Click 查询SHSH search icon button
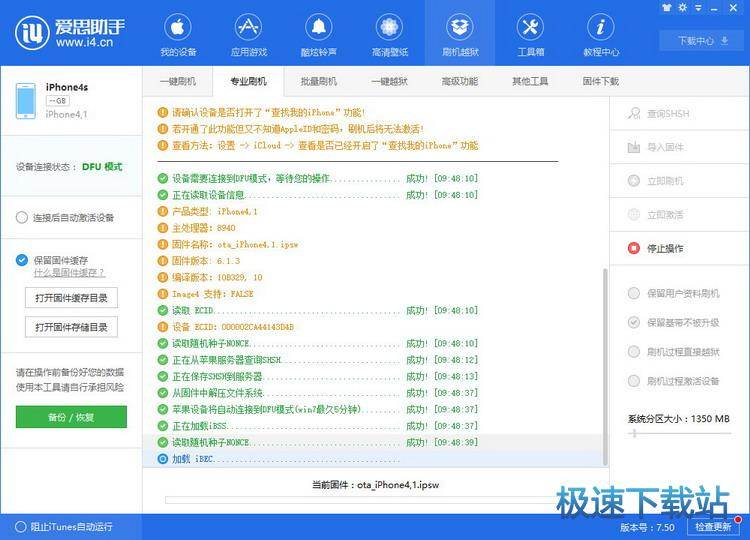The image size is (750, 540). [x=659, y=113]
